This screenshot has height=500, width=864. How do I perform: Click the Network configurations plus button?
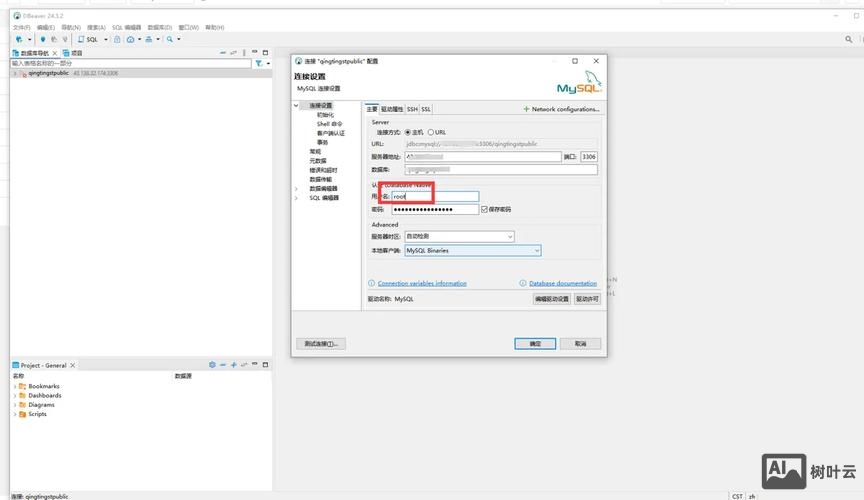561,109
